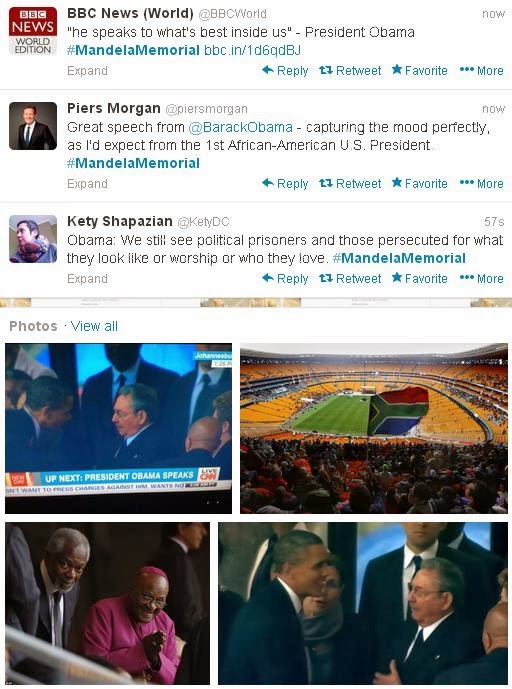The width and height of the screenshot is (512, 689).
Task: Open the CNN 'President Obama Speaks' photo
Action: [x=118, y=428]
